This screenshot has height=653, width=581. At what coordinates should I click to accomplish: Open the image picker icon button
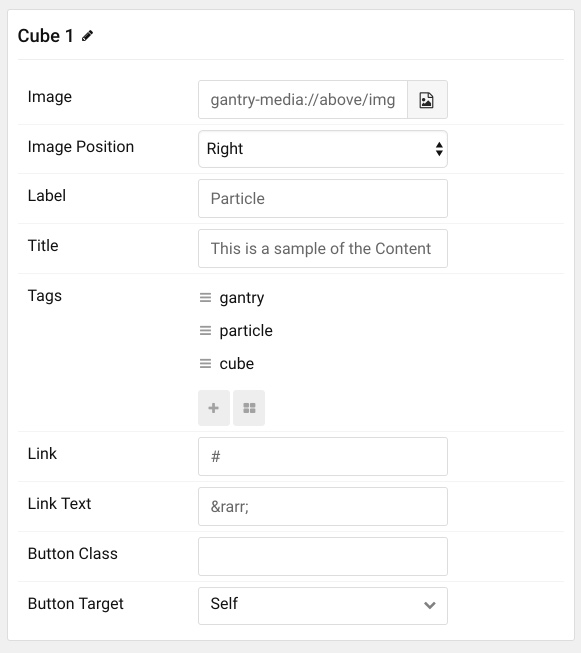click(427, 100)
